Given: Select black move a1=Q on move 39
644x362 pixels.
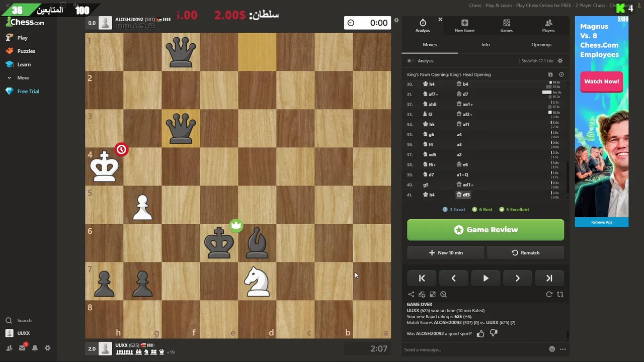Looking at the screenshot, I should pyautogui.click(x=462, y=174).
